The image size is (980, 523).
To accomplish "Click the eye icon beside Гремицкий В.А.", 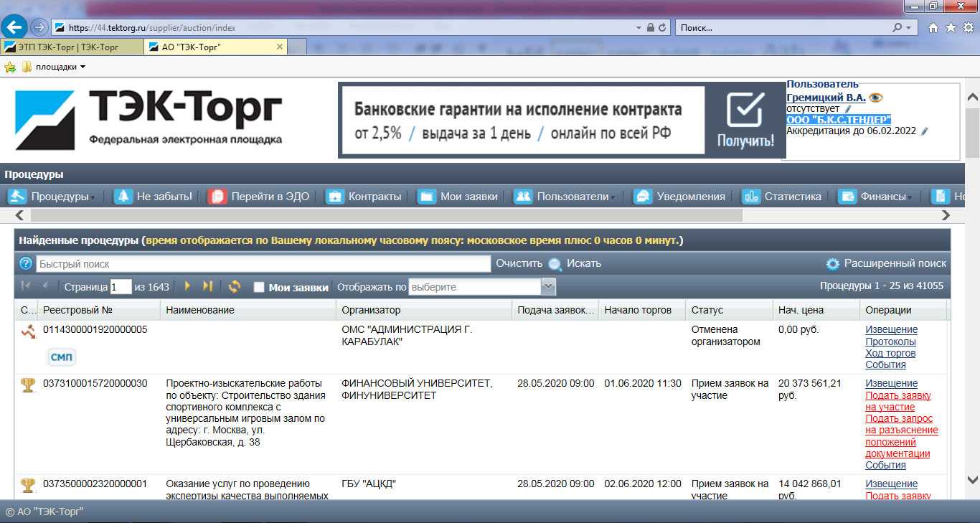I will point(876,98).
